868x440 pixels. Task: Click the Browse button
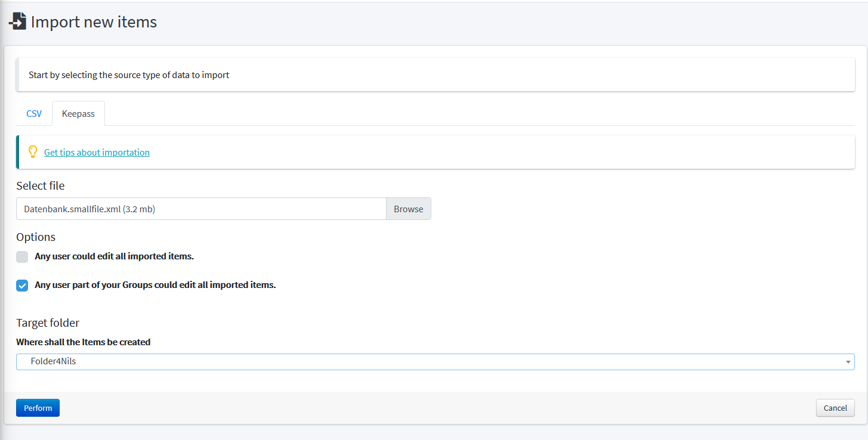click(x=409, y=209)
